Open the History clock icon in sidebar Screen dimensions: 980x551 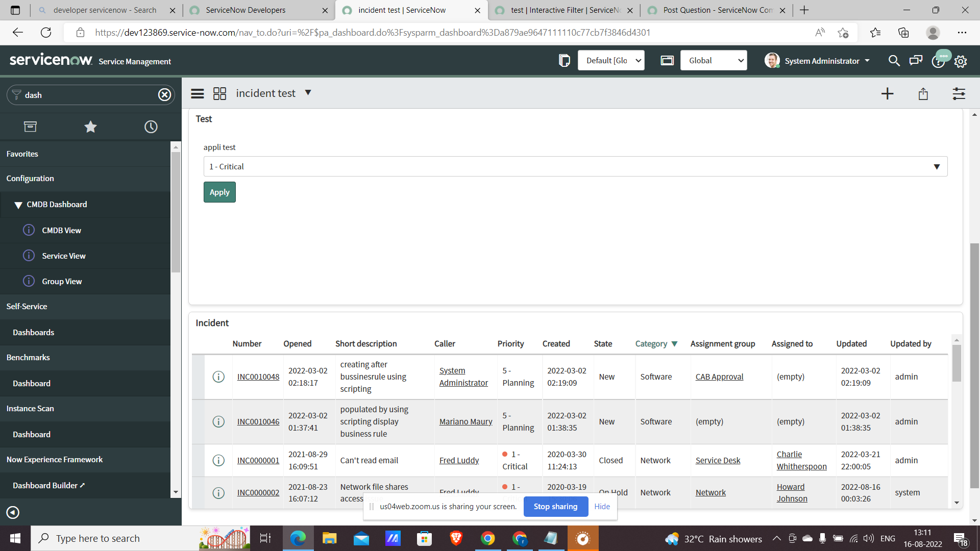[151, 127]
